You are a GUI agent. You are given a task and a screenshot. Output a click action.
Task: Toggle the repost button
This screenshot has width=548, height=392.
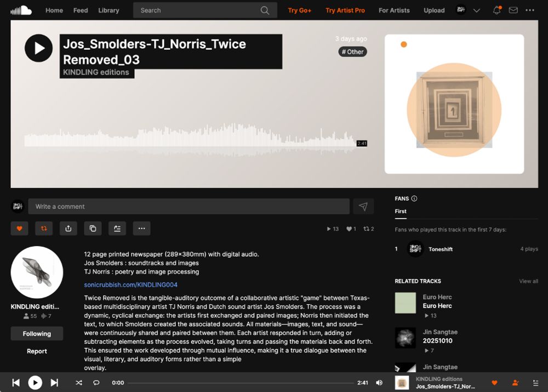(x=44, y=228)
